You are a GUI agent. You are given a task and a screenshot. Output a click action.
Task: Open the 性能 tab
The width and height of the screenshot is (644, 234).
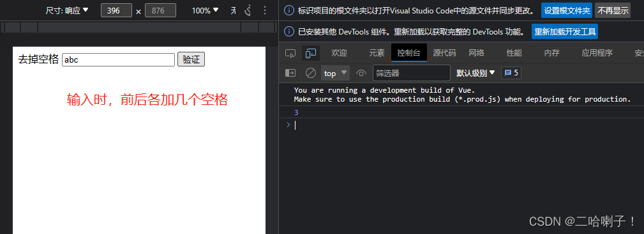coord(514,52)
